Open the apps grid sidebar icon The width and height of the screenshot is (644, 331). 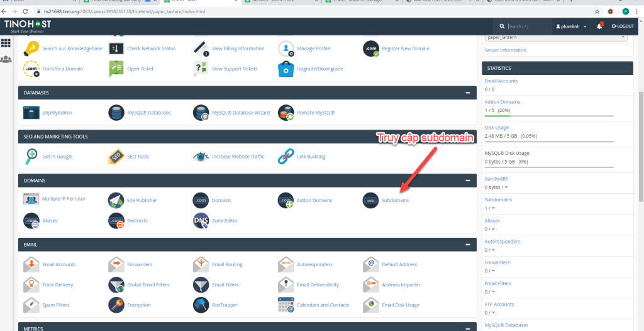pyautogui.click(x=6, y=43)
